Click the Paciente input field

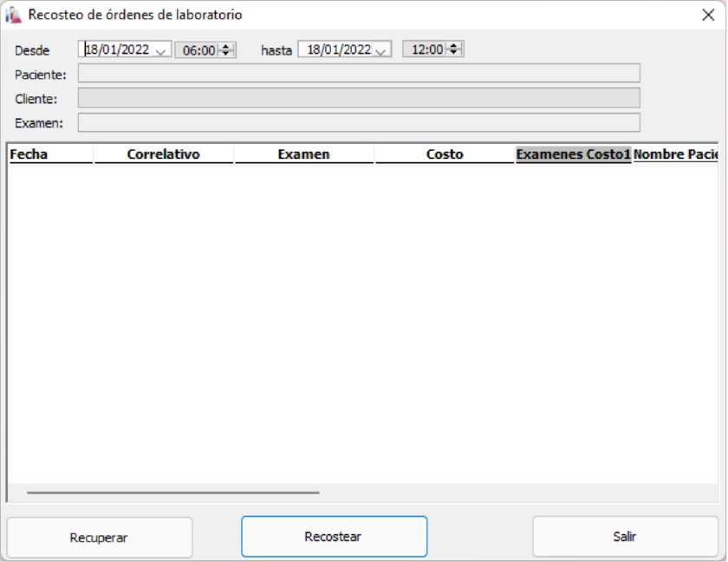[x=359, y=73]
